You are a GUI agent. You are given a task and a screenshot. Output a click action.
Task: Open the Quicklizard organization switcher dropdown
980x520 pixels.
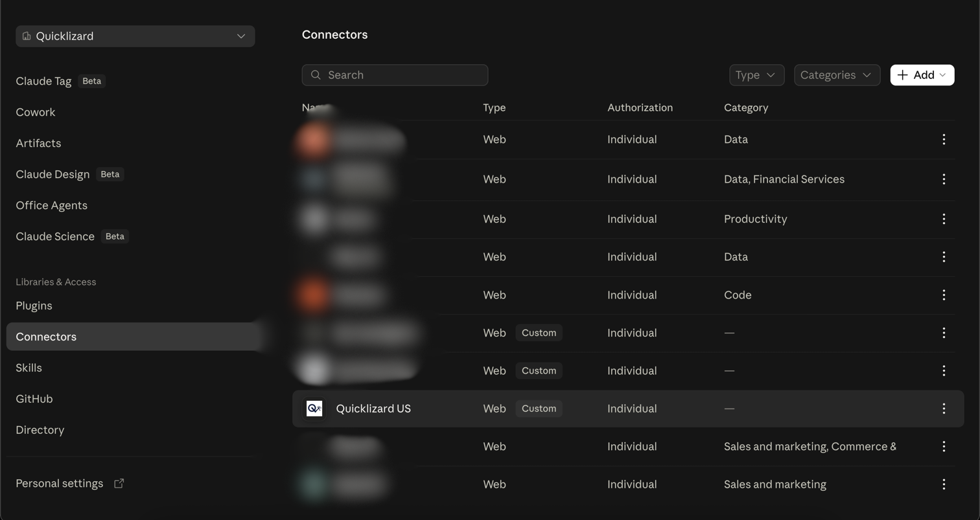pos(135,36)
